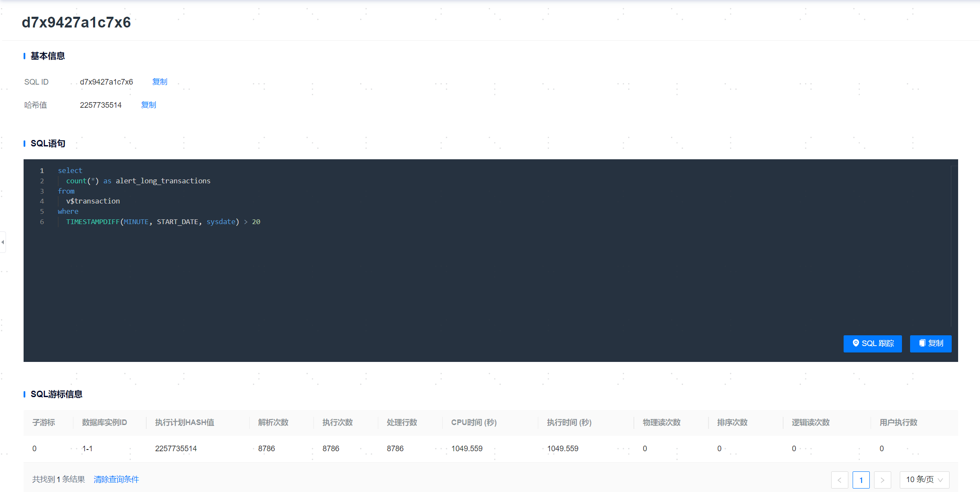Expand the collapsed left sidebar arrow
Screen dimensions: 980x492
click(x=3, y=242)
